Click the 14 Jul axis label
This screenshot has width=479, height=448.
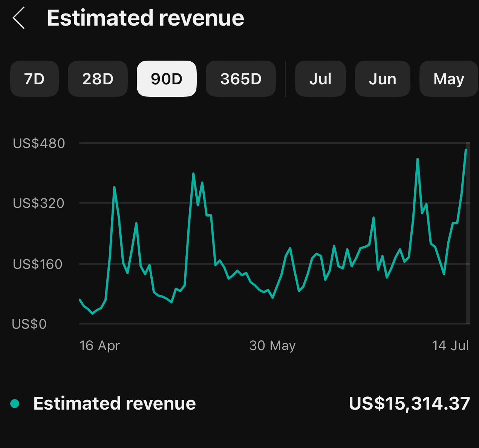coord(451,345)
